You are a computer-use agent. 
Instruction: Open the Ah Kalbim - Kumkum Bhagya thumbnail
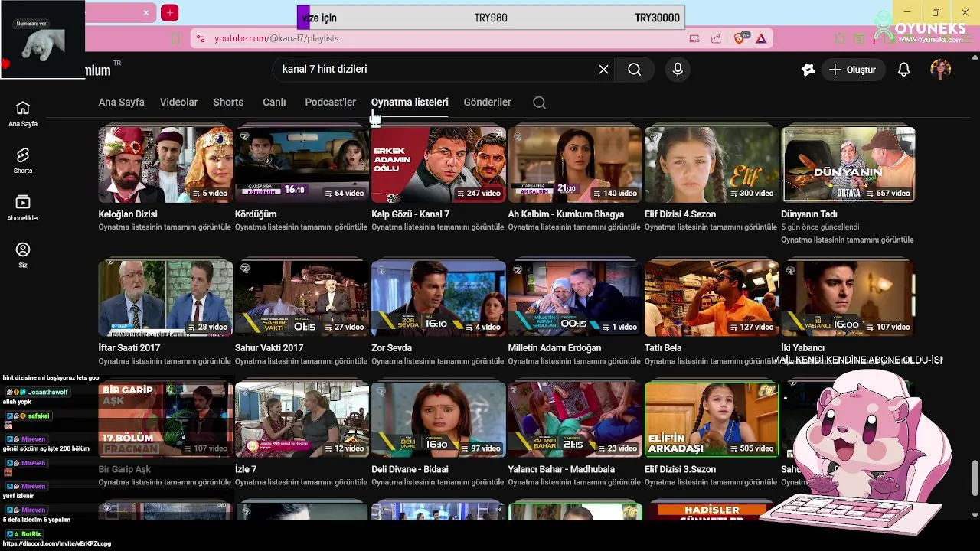pyautogui.click(x=575, y=164)
